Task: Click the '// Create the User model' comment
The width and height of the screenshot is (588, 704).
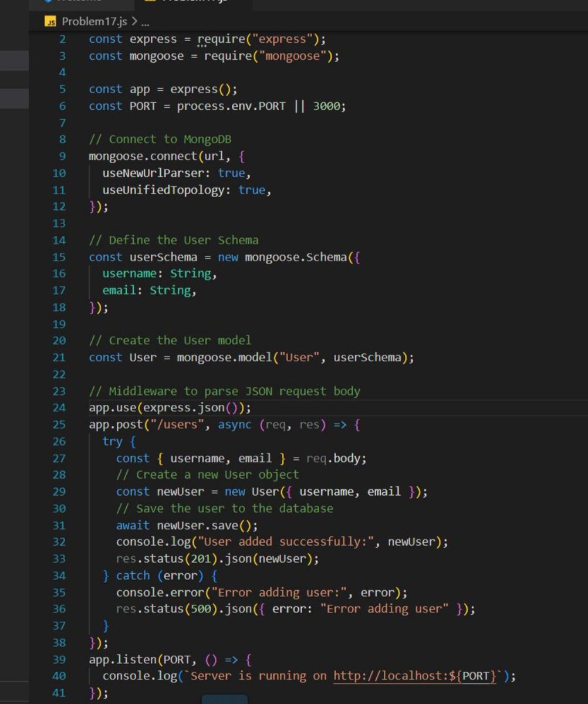Action: 170,340
